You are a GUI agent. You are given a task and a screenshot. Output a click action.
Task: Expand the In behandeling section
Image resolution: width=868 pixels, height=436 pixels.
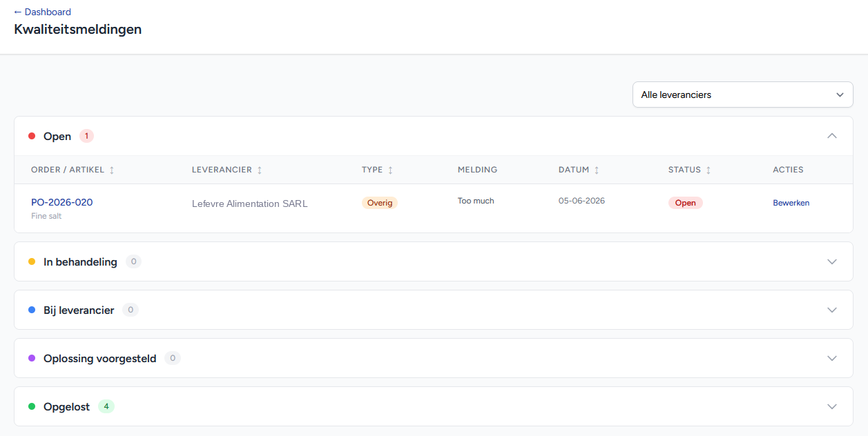[x=434, y=261]
